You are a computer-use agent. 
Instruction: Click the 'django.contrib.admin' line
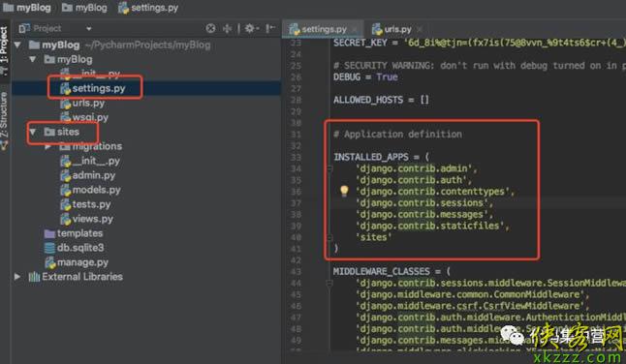(x=416, y=168)
